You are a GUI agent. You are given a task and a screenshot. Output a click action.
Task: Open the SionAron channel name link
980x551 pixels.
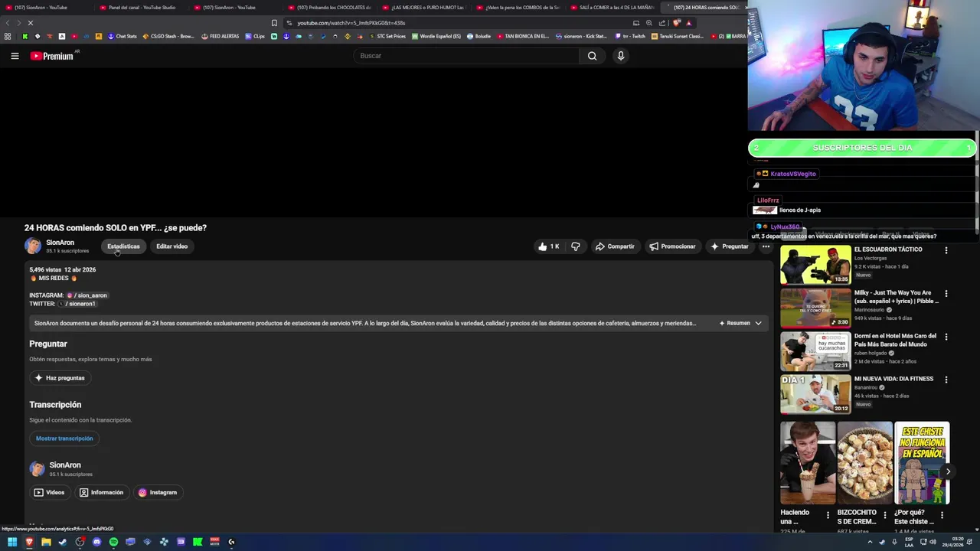click(60, 243)
